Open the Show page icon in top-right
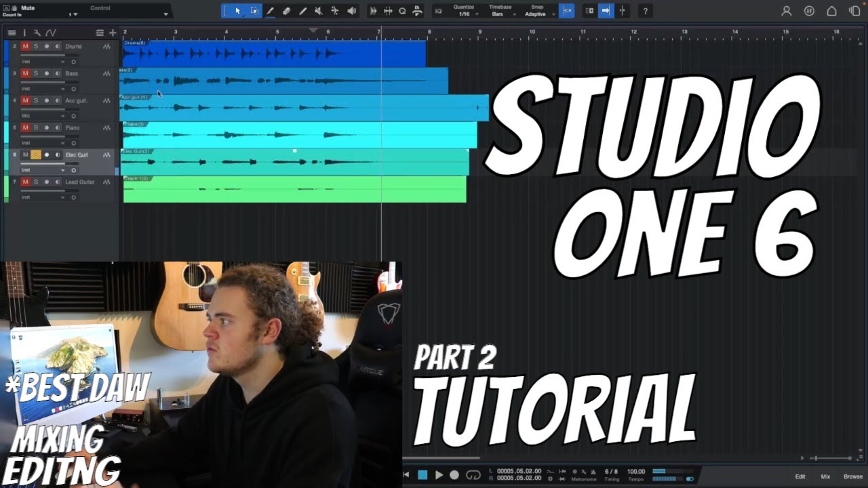This screenshot has height=488, width=868. [854, 11]
